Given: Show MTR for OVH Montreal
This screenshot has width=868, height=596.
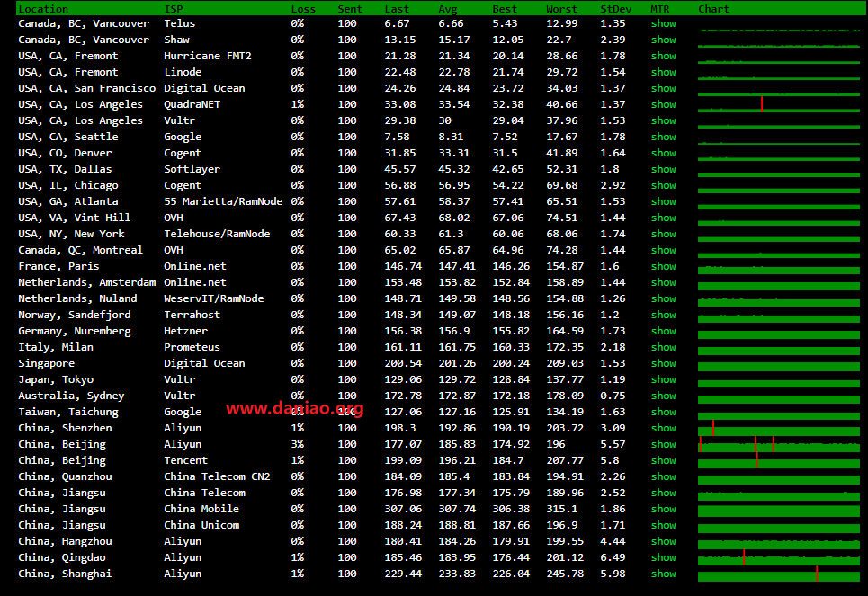Looking at the screenshot, I should (x=663, y=250).
